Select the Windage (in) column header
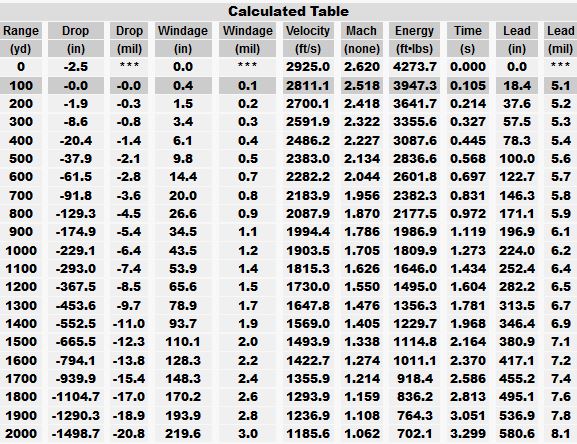Viewport: 577px width, 444px height. tap(183, 39)
